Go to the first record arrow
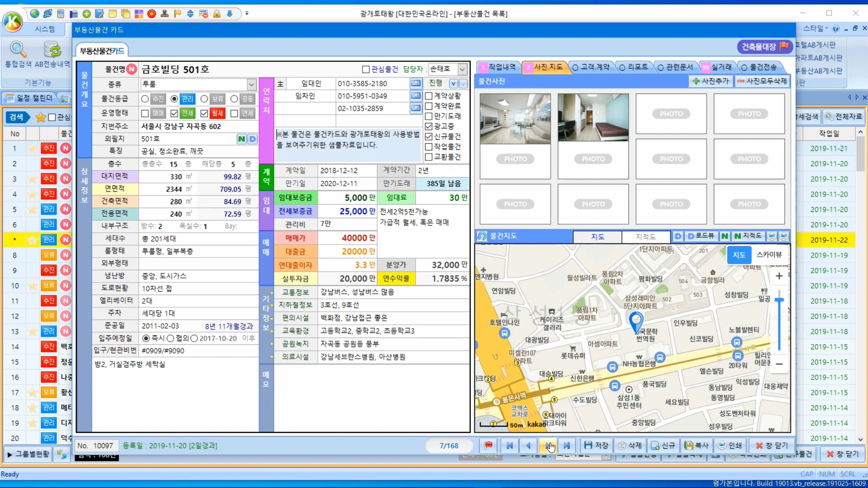The height and width of the screenshot is (488, 868). [x=509, y=446]
